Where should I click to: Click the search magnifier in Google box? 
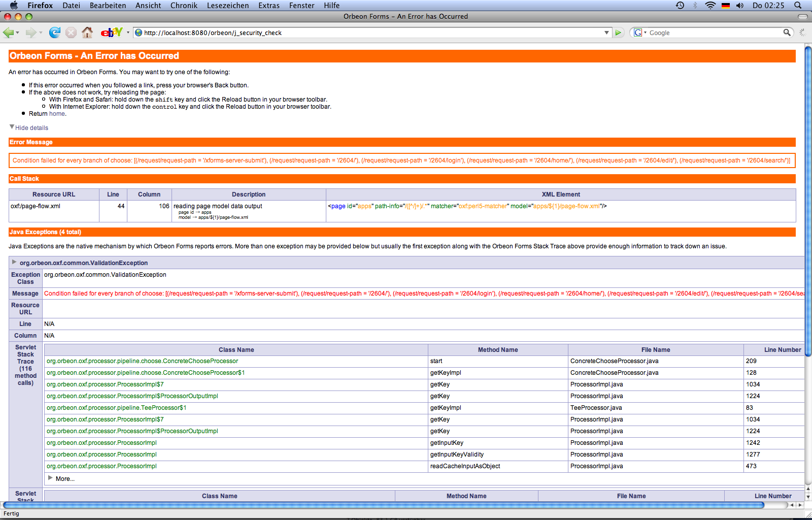click(787, 32)
